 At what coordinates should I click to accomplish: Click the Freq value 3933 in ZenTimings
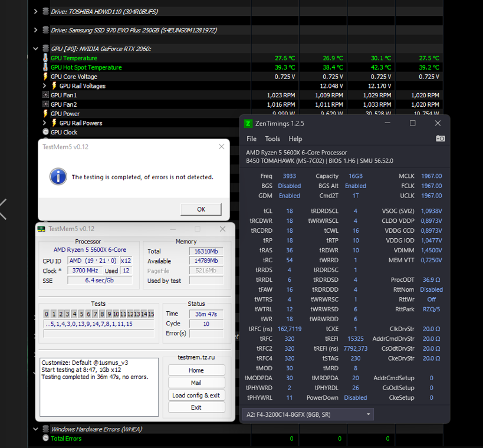pos(289,176)
